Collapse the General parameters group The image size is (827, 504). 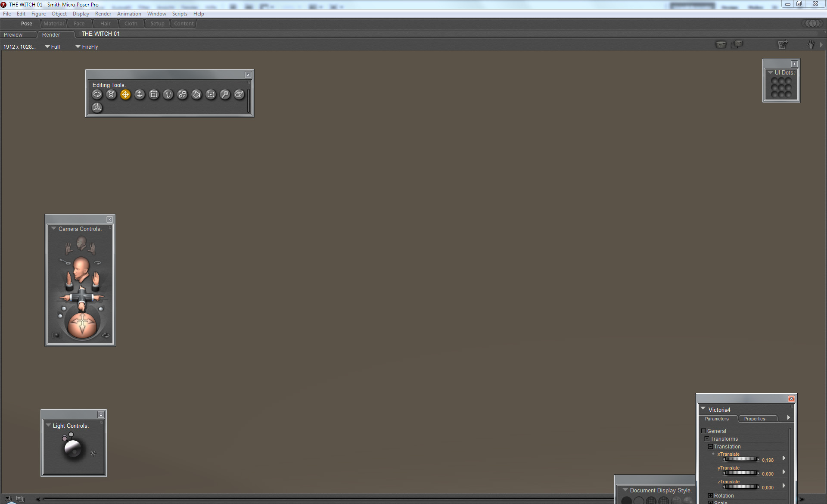pos(704,431)
